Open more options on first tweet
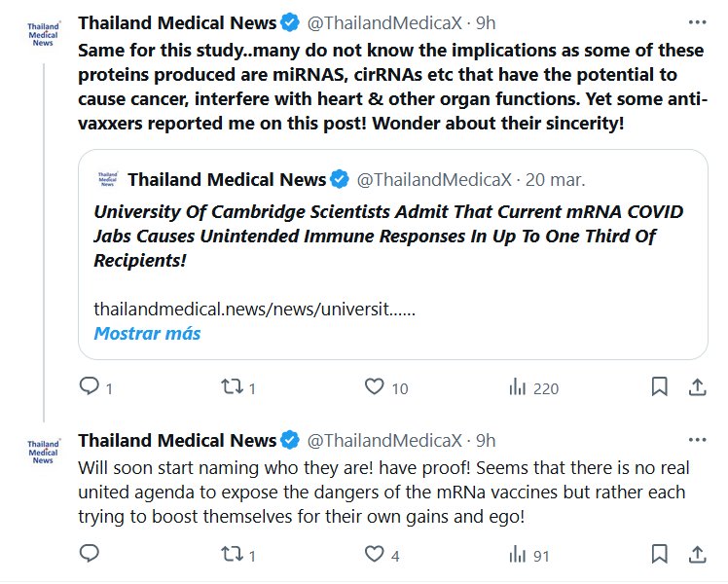This screenshot has width=728, height=584. coord(697,21)
